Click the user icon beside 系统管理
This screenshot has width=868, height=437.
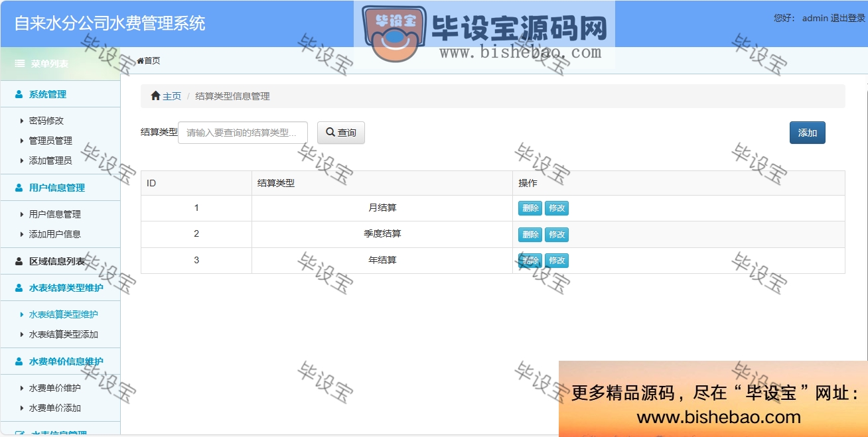tap(19, 95)
